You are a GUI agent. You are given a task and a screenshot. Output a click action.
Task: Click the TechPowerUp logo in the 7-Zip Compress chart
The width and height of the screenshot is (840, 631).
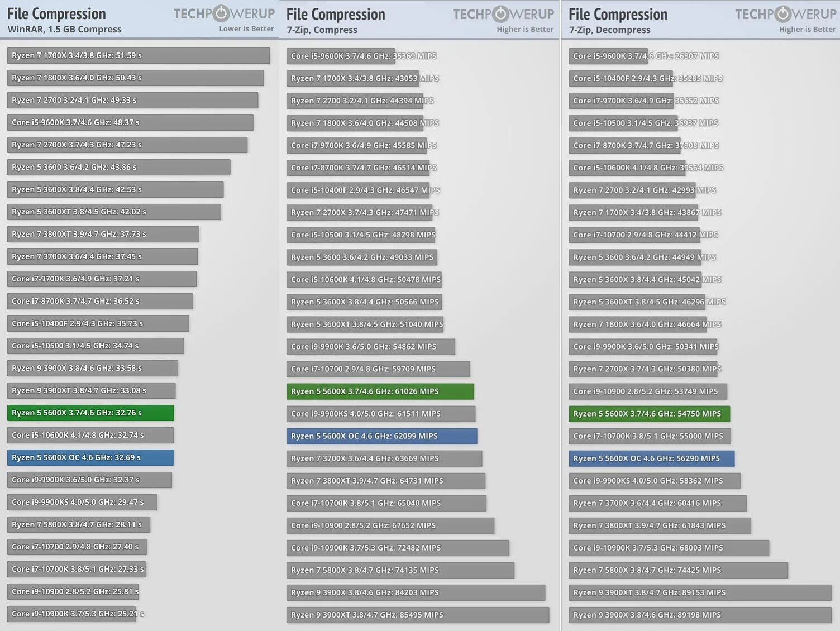click(x=503, y=14)
